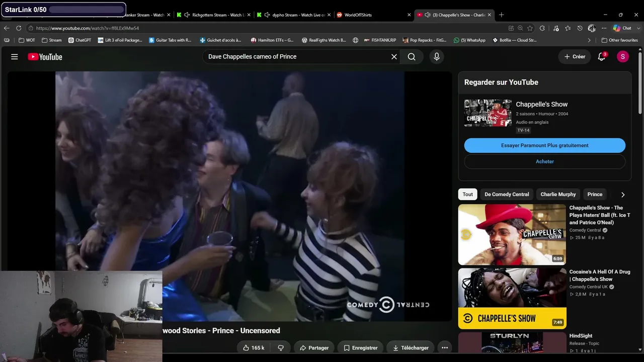Switch to WorldOfTShirts tab

[x=373, y=15]
